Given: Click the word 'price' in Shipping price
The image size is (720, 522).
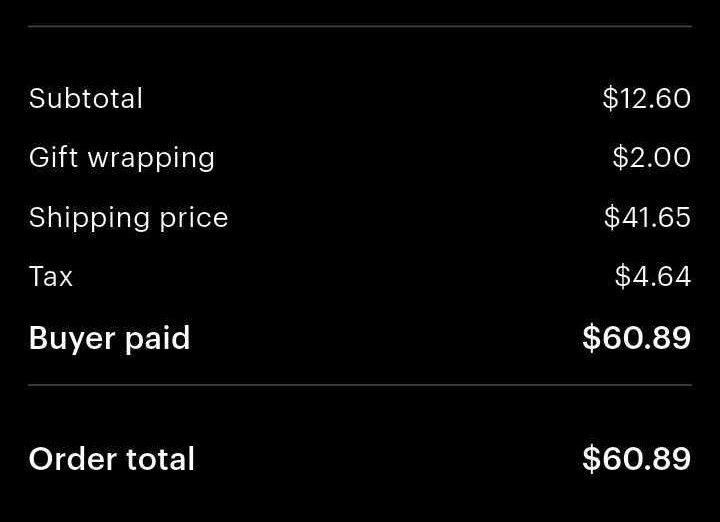Looking at the screenshot, I should [x=194, y=219].
